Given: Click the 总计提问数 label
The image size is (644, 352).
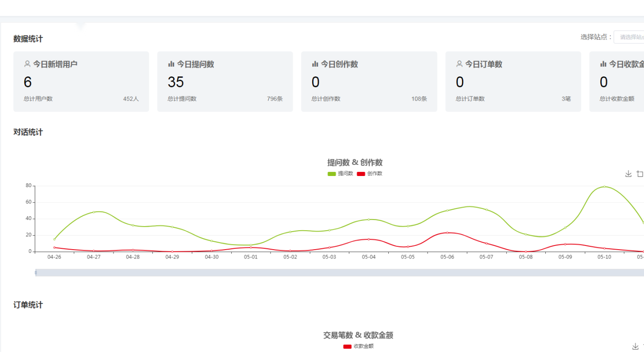Looking at the screenshot, I should pyautogui.click(x=182, y=99).
